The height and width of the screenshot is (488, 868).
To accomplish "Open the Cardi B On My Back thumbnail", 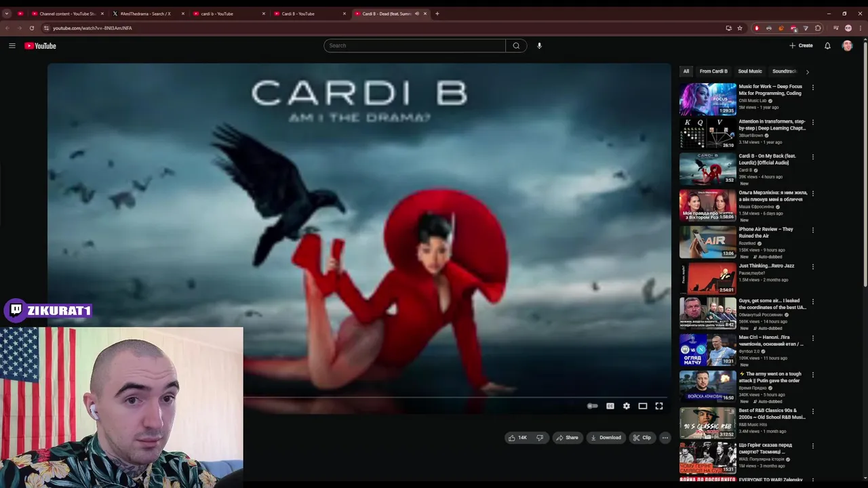I will [x=708, y=169].
